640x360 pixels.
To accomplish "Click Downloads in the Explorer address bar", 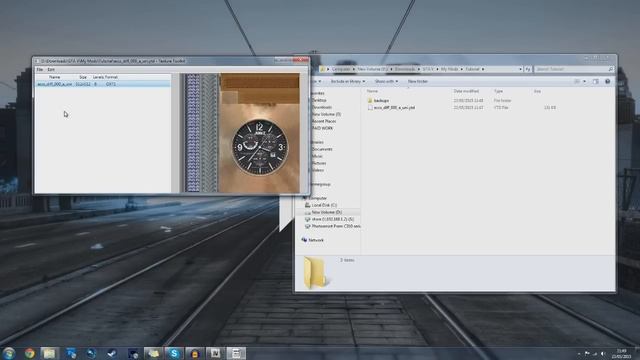I will pos(404,69).
